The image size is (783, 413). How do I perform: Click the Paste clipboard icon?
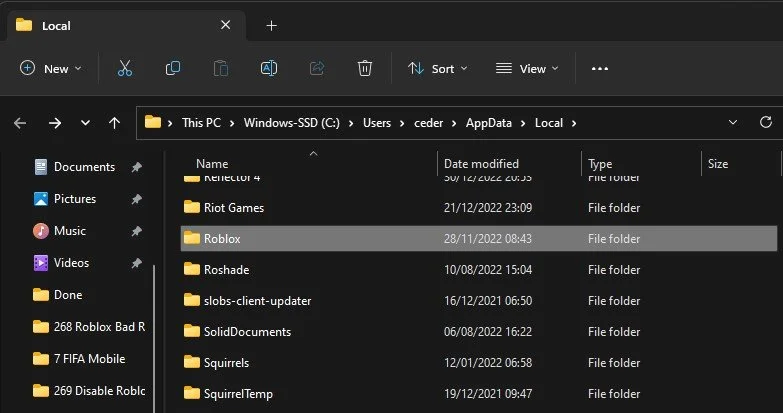221,68
